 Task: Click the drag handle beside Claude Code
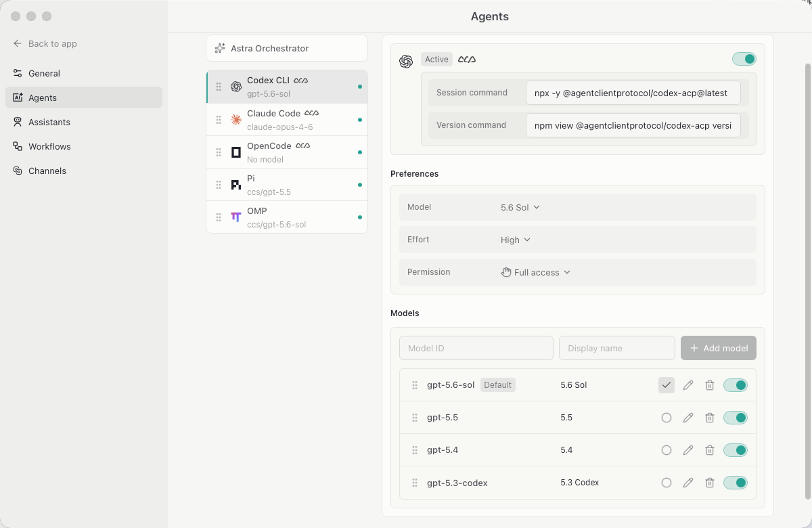[219, 120]
